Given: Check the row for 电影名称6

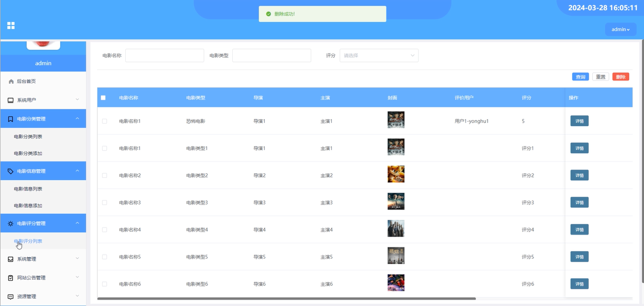Looking at the screenshot, I should [x=105, y=284].
